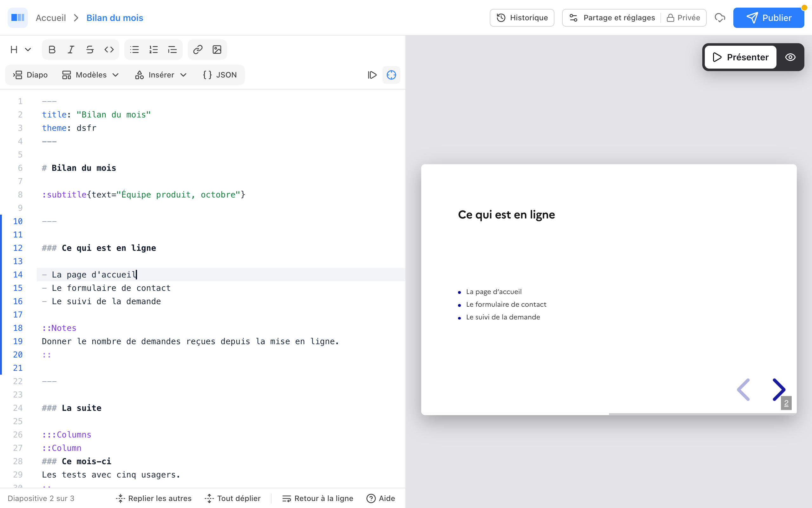Click slide number 2 indicator
The width and height of the screenshot is (812, 508).
coord(786,403)
